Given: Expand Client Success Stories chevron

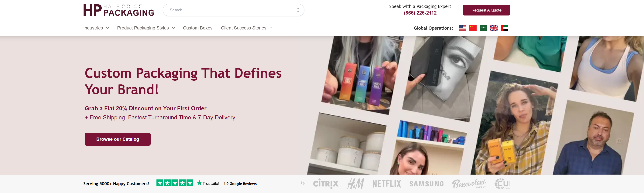Looking at the screenshot, I should pyautogui.click(x=271, y=28).
